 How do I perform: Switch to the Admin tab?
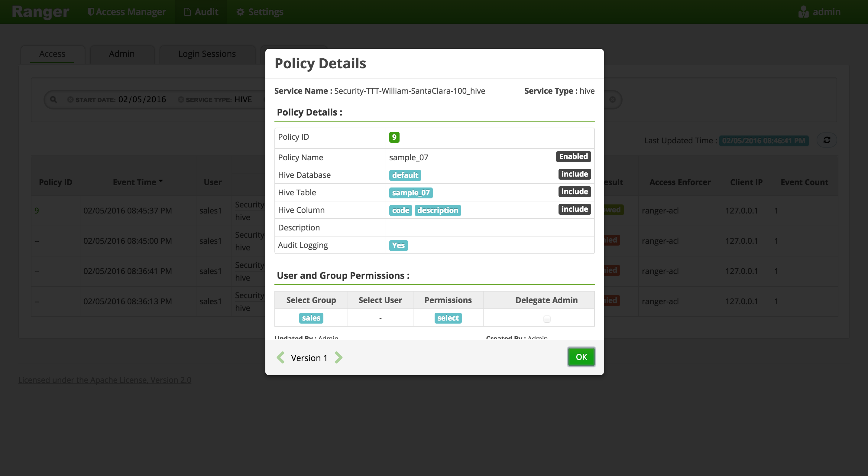tap(121, 54)
